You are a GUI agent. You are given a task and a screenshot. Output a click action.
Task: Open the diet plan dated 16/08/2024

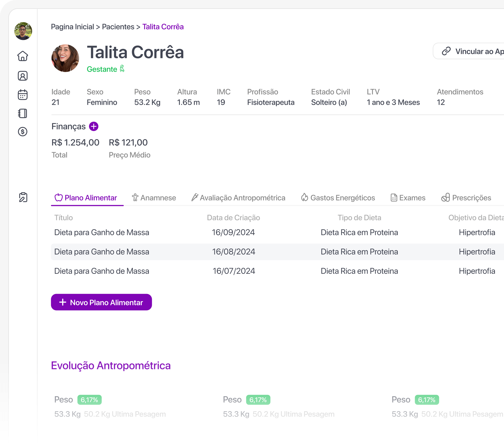tap(234, 252)
